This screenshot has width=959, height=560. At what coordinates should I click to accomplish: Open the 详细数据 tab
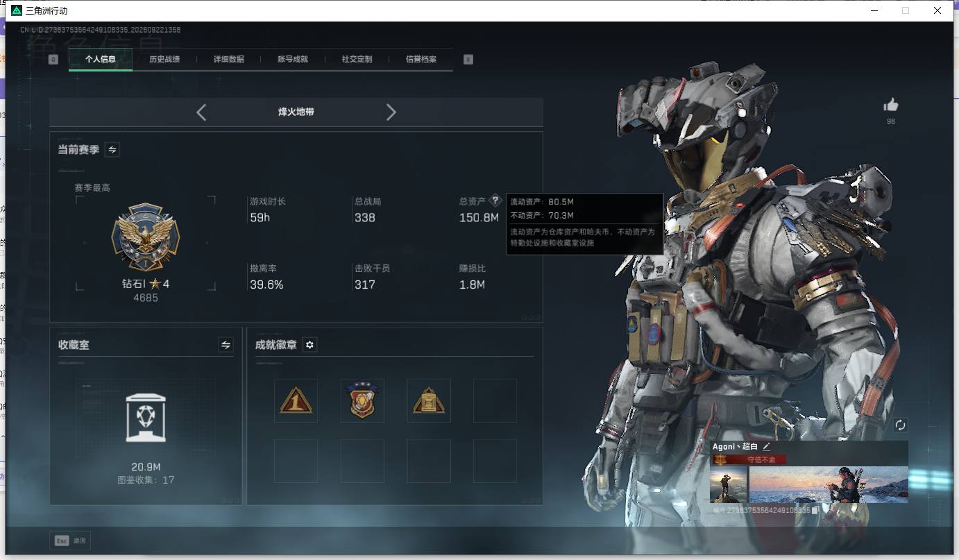(x=228, y=60)
